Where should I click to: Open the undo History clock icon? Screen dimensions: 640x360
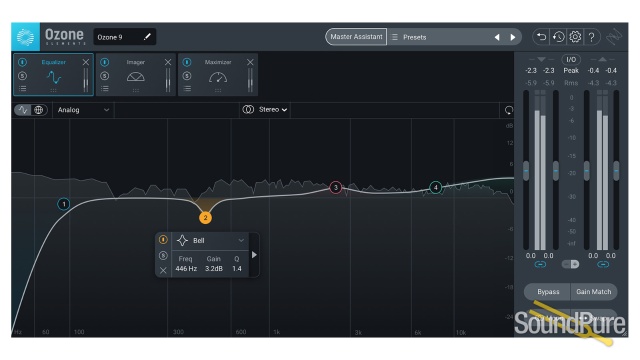coord(558,37)
